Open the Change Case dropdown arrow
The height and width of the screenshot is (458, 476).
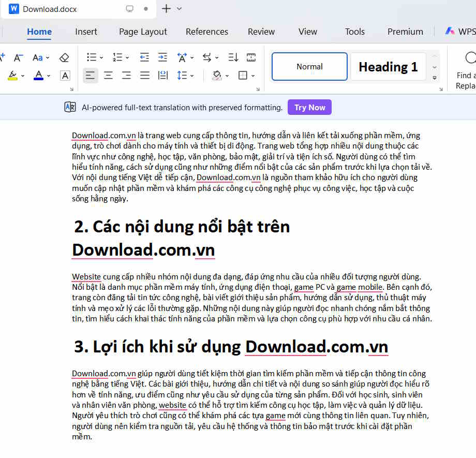point(48,57)
